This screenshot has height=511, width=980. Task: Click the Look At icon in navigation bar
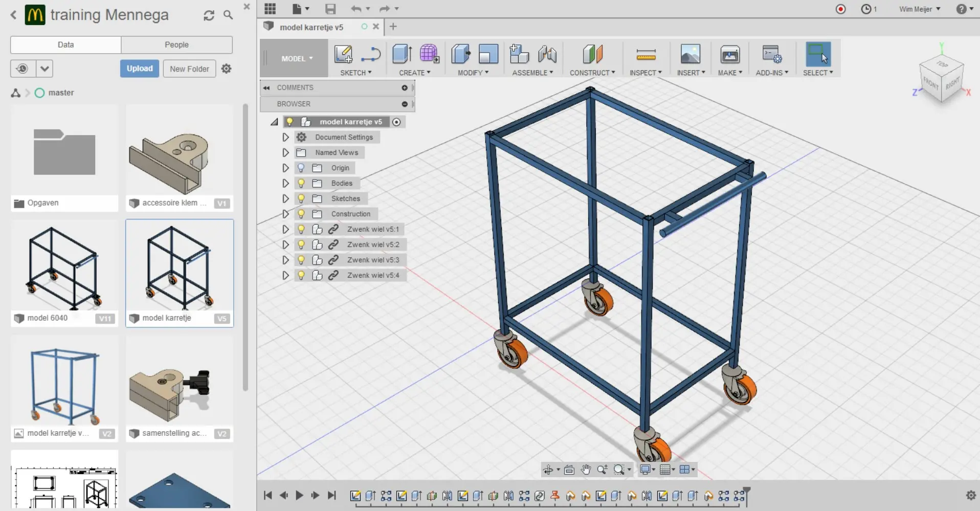[x=569, y=470]
